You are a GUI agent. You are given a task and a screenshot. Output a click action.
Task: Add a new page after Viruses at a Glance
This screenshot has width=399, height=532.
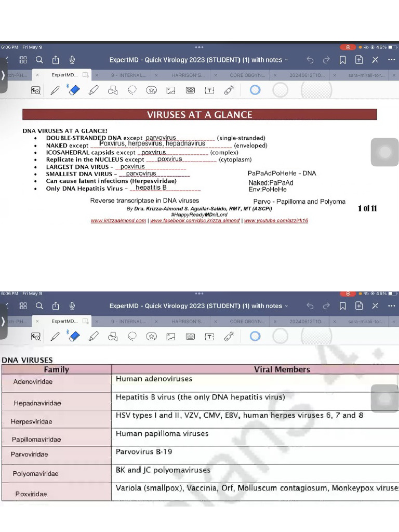tap(359, 60)
